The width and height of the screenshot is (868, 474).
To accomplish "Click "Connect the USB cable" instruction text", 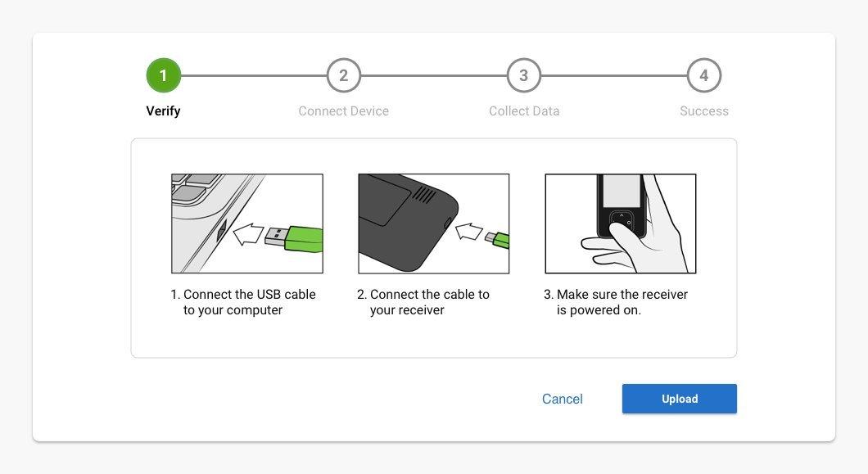I will pyautogui.click(x=242, y=302).
